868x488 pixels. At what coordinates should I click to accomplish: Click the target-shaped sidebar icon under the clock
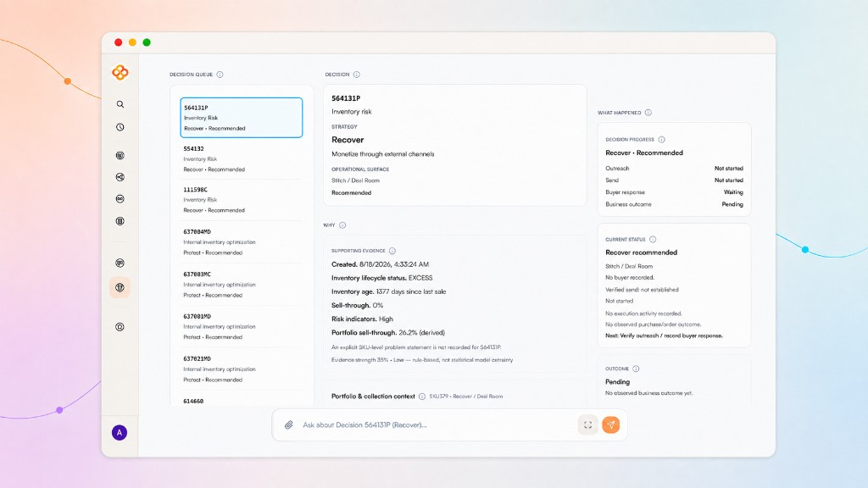pyautogui.click(x=120, y=156)
